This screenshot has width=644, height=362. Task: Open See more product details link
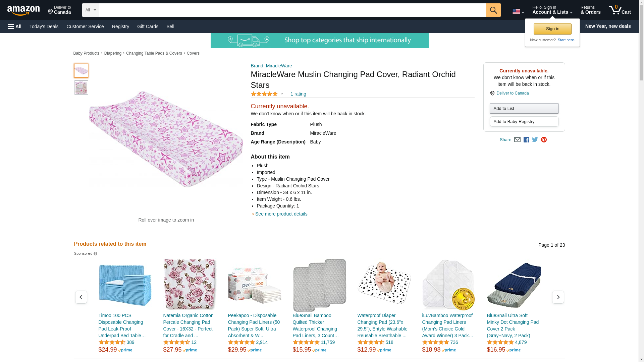point(281,214)
